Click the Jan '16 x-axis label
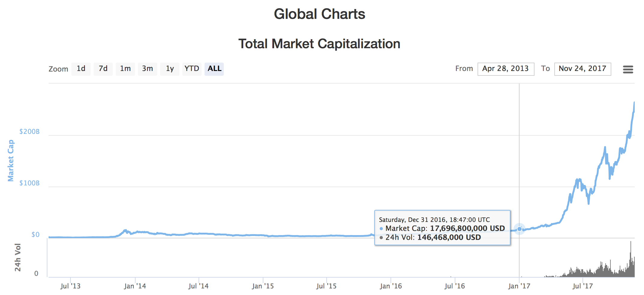Viewport: 644px width, 295px height. [x=391, y=286]
